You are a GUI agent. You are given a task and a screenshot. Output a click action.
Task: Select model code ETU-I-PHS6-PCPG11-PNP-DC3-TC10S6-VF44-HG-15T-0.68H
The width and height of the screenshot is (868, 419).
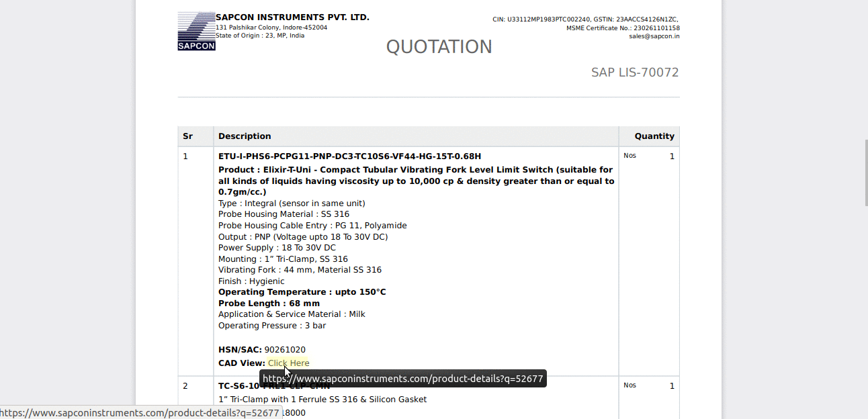349,156
